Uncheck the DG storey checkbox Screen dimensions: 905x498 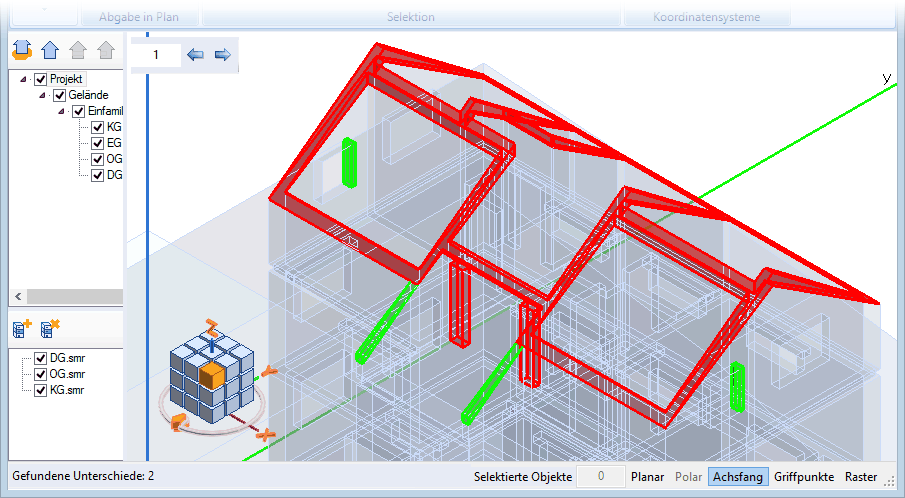(98, 175)
